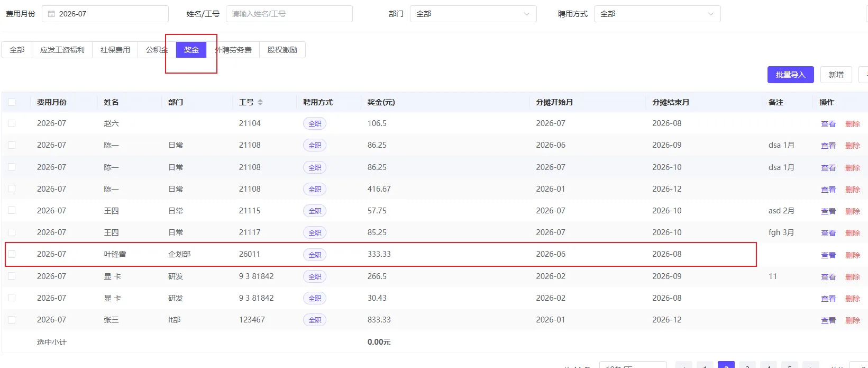Open the 股权激励 tab
Image resolution: width=868 pixels, height=368 pixels.
click(282, 50)
